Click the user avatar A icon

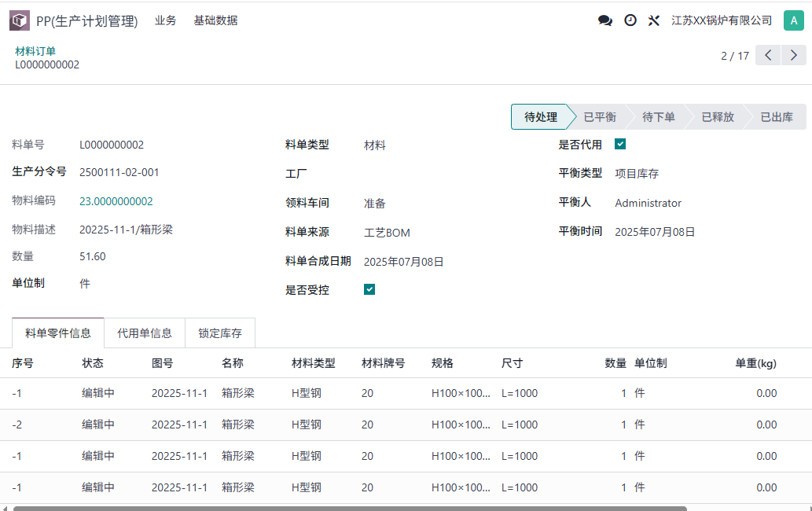(x=793, y=21)
